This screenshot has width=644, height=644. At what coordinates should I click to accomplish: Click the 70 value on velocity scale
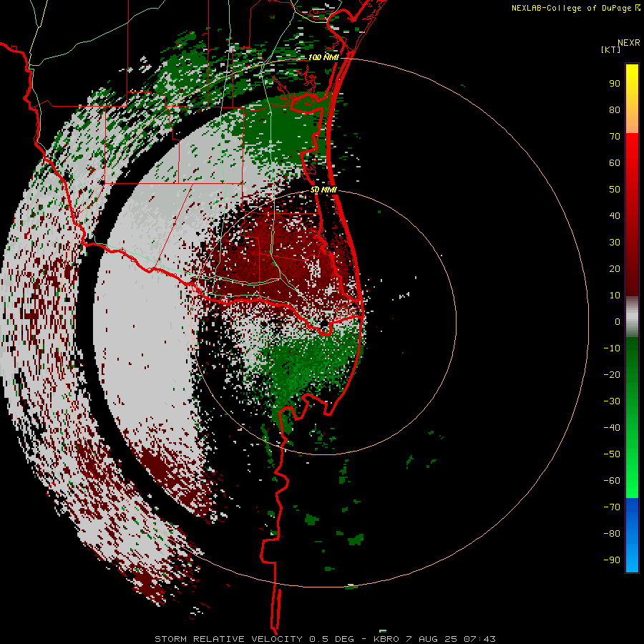pyautogui.click(x=615, y=137)
